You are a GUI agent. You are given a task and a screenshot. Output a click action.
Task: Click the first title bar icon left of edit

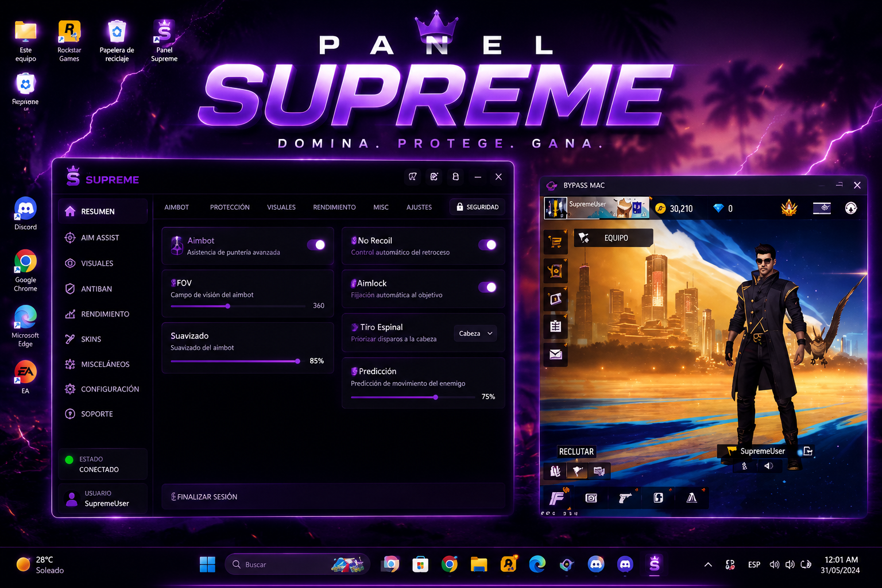(x=412, y=177)
